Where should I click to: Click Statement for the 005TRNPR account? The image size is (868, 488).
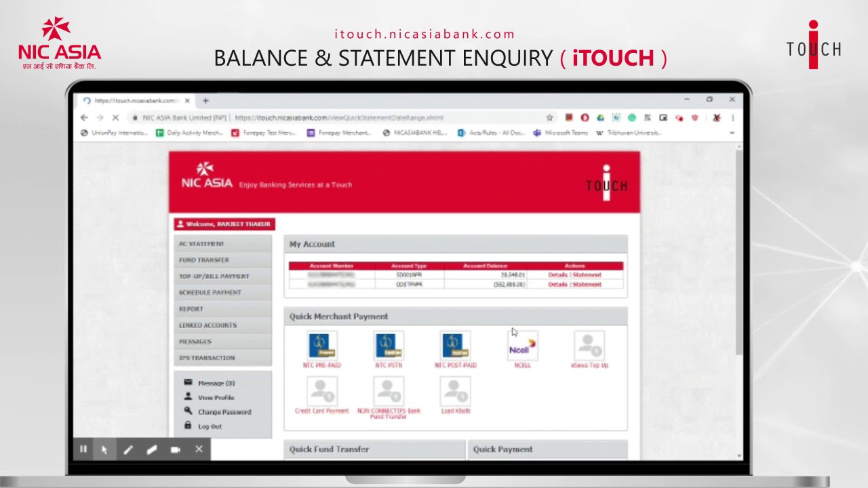pyautogui.click(x=587, y=285)
